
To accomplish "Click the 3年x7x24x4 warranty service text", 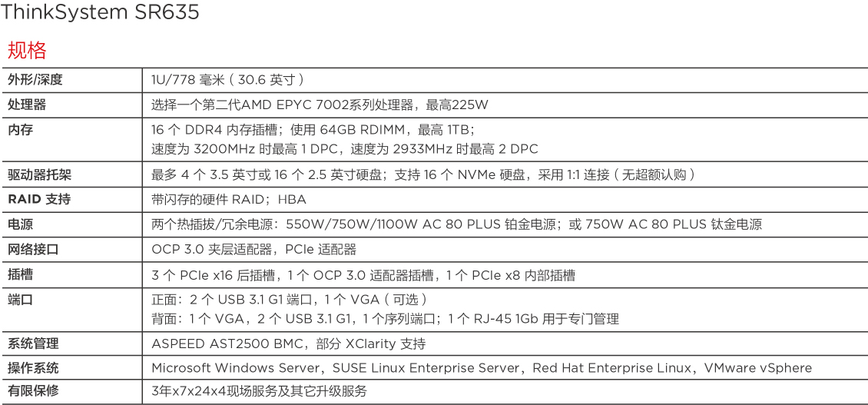I will pos(259,391).
